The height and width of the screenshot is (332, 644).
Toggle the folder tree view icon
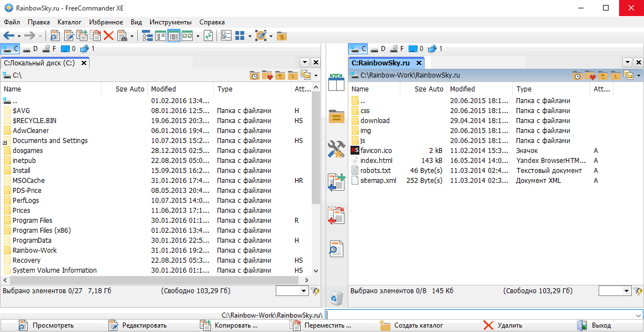[147, 35]
